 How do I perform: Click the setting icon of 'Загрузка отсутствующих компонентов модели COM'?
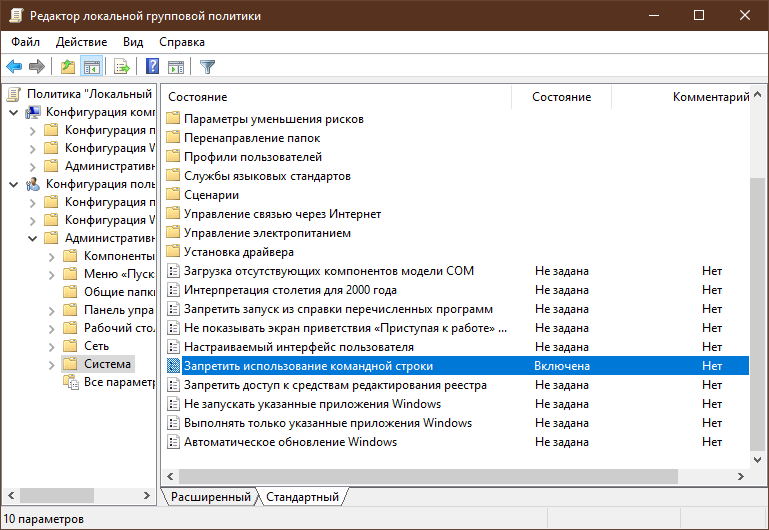click(x=173, y=271)
